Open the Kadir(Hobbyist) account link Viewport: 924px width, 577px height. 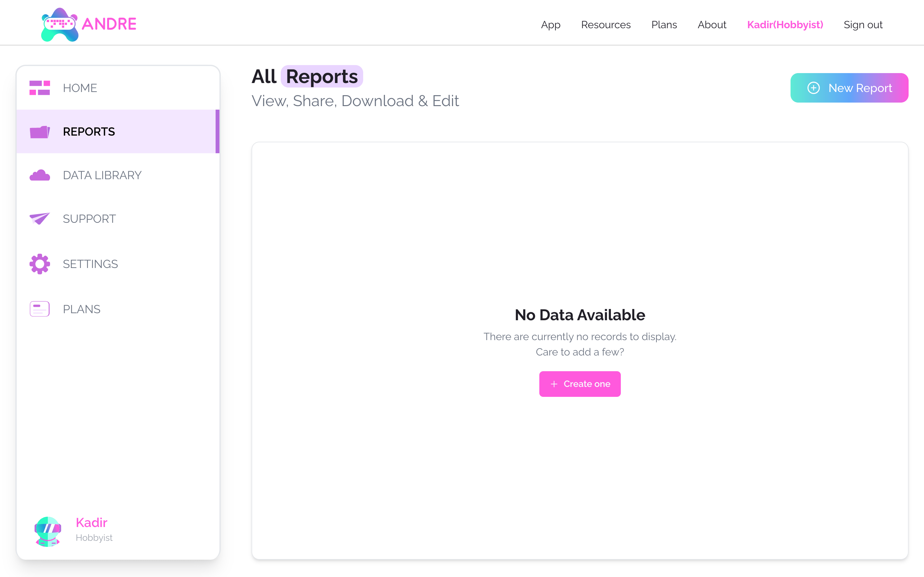pos(785,25)
